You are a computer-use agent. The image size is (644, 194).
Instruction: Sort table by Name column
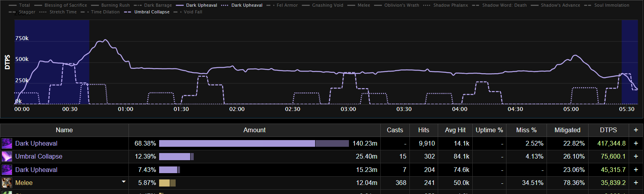(x=64, y=130)
